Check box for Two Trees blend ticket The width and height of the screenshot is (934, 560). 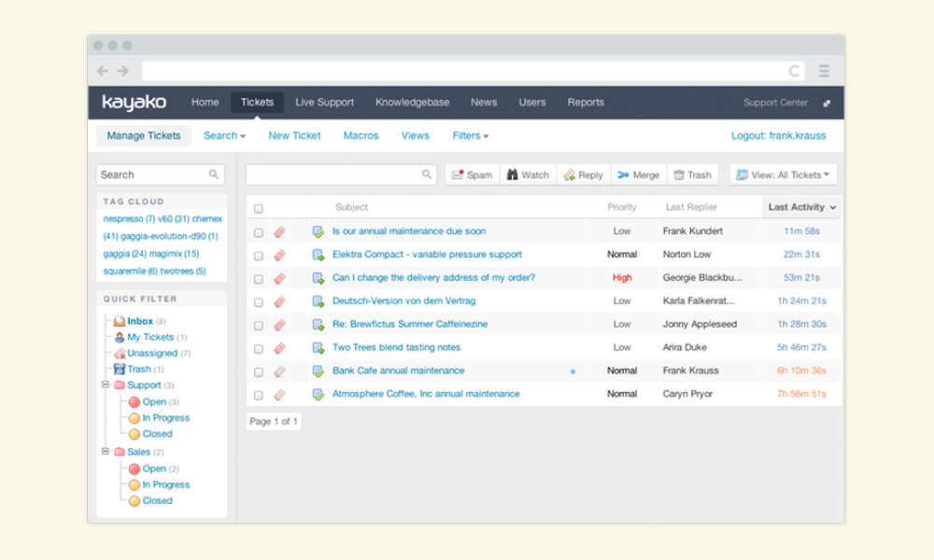(259, 348)
